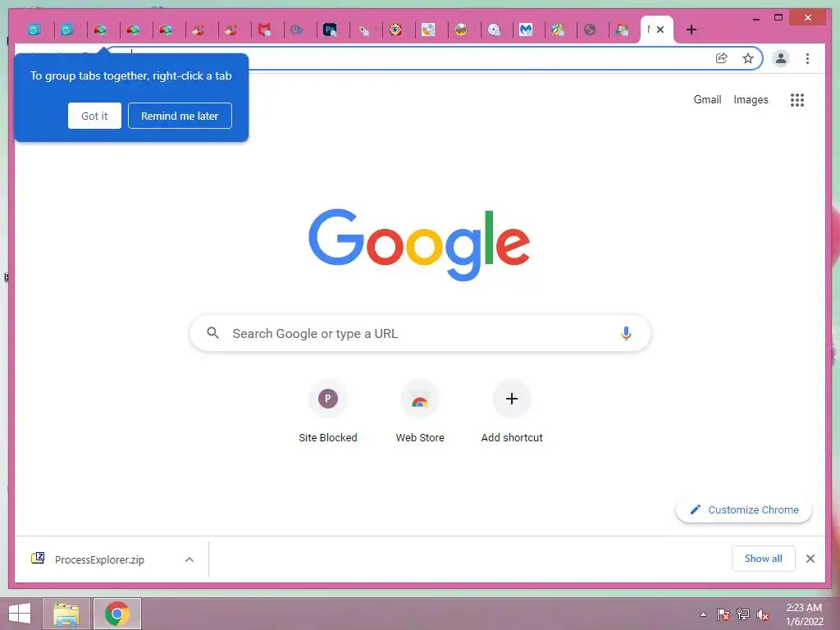Screen dimensions: 840x630
Task: Focus the Search Google or type a URL box
Action: 420,333
